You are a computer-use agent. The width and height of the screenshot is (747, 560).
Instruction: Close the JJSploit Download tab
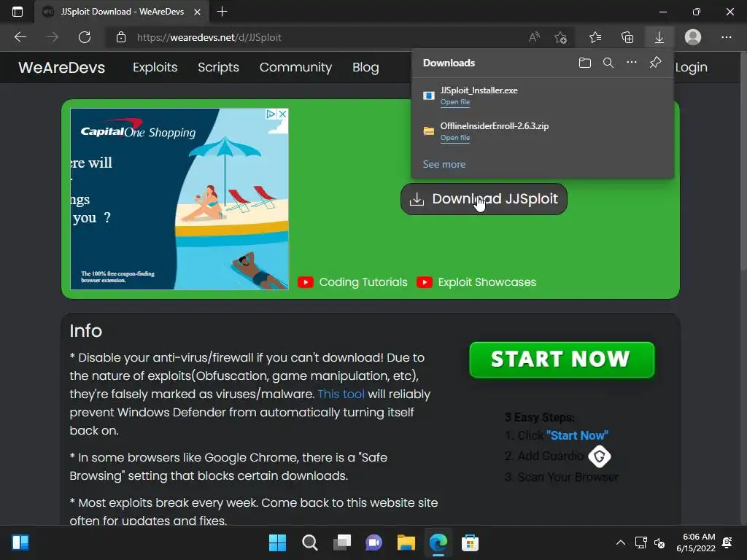197,12
